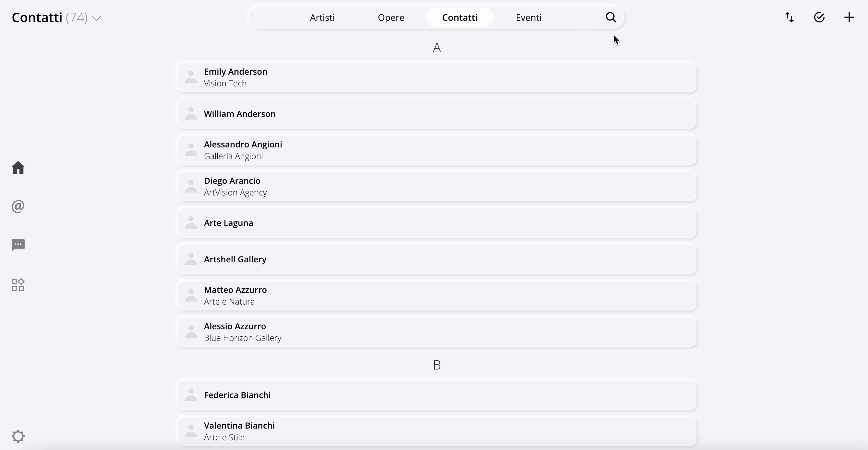Select the Contatti tab
Screen dimensions: 868x450
(460, 18)
